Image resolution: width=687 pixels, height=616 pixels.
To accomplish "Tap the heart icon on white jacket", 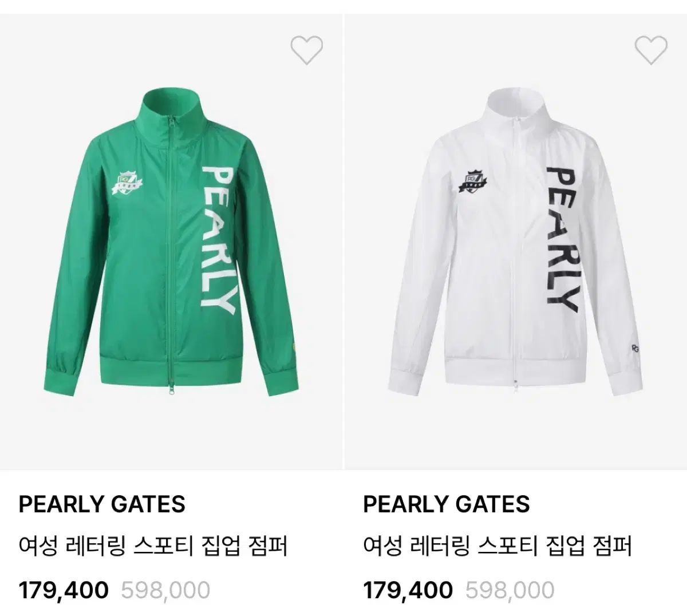I will coord(651,50).
